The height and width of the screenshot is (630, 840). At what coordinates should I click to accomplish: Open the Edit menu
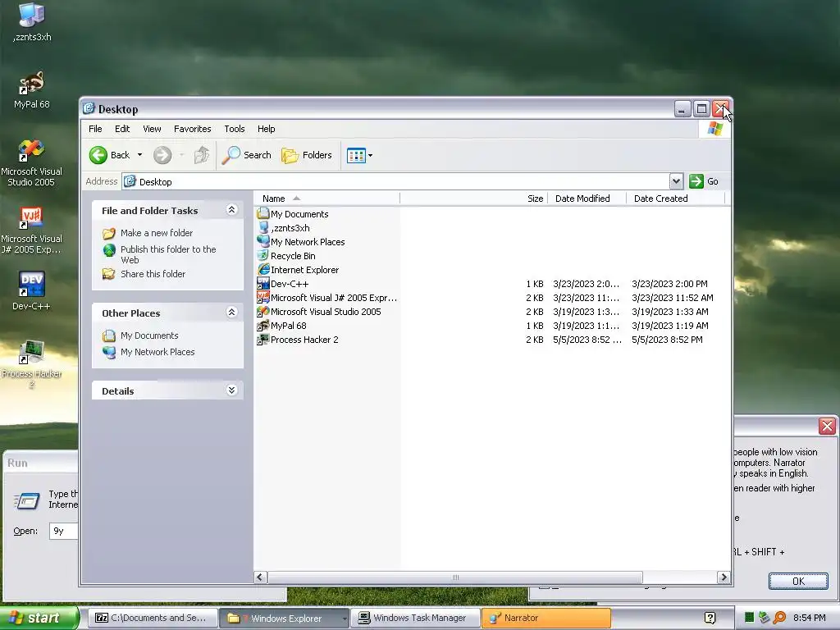coord(122,129)
